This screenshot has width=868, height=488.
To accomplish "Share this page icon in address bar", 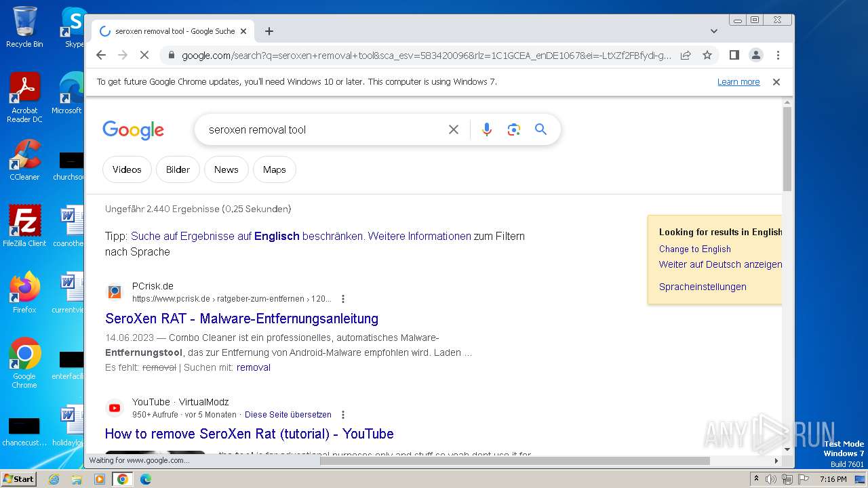I will (686, 55).
